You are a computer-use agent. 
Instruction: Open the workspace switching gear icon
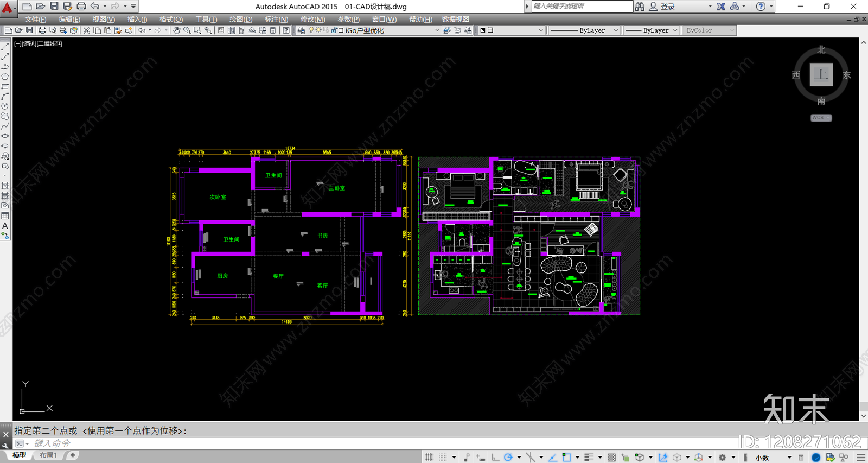pos(723,458)
